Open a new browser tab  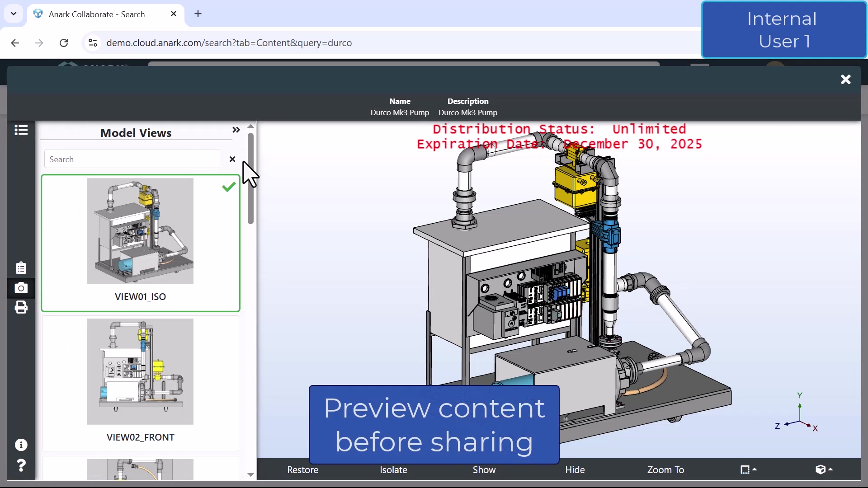pyautogui.click(x=198, y=14)
